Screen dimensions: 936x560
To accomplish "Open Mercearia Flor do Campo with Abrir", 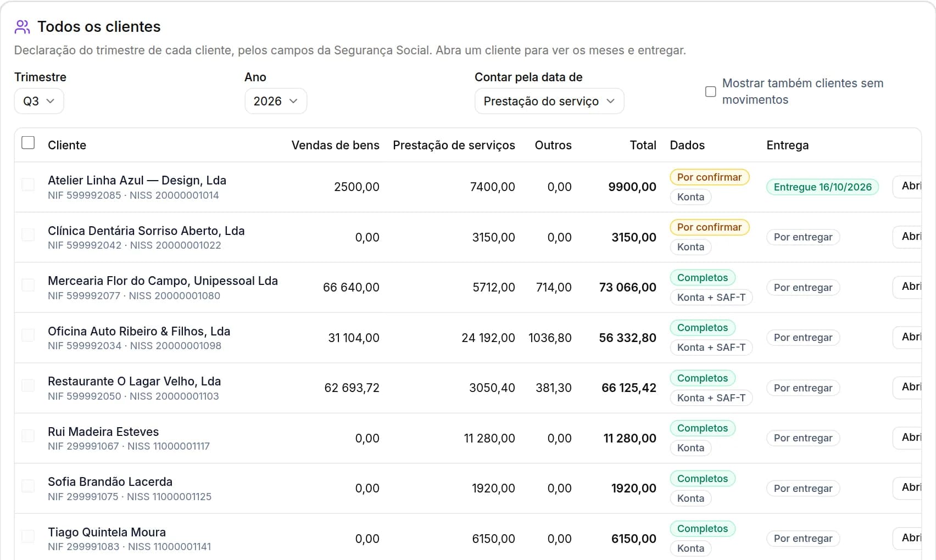I will (x=908, y=287).
